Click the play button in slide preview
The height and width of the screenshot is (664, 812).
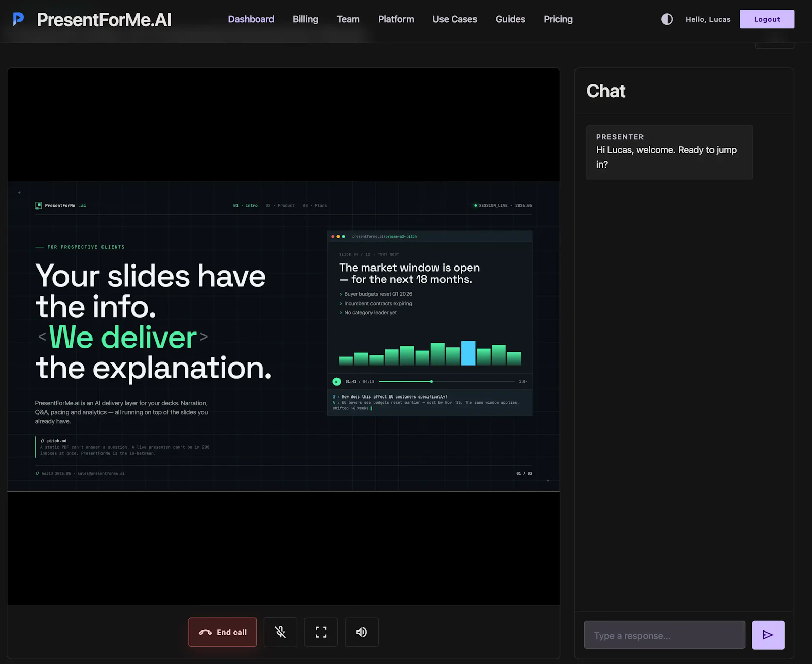(336, 381)
